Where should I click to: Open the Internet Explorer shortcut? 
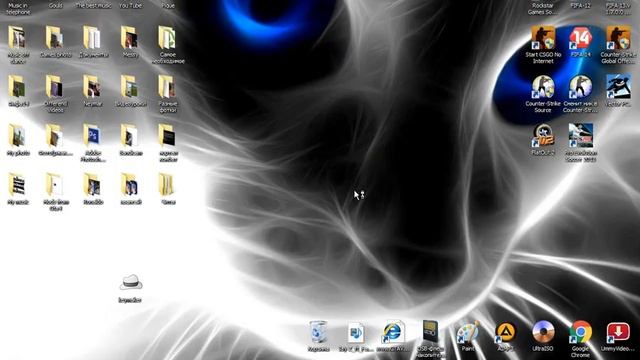393,336
